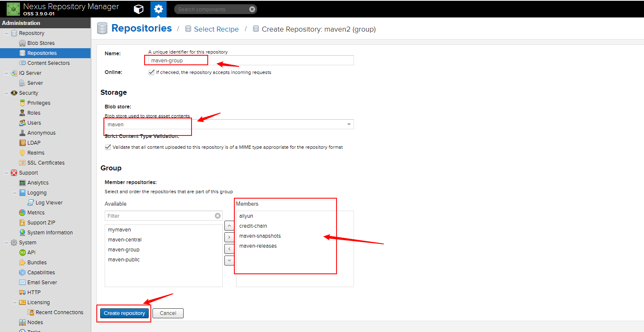Open the System Information icon item

pyautogui.click(x=22, y=233)
